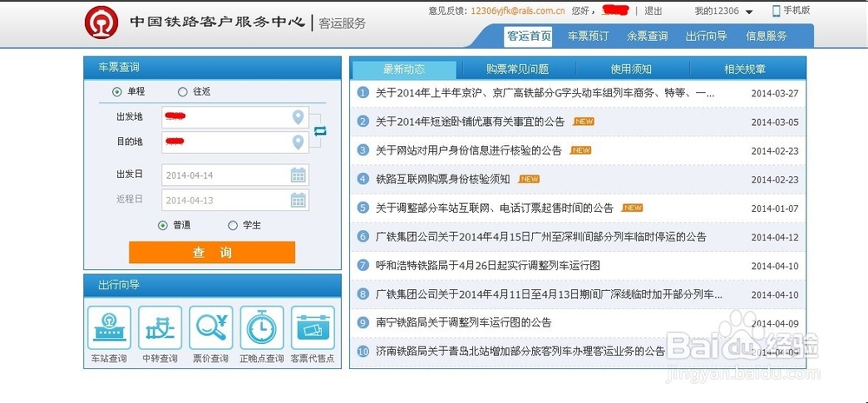
Task: Open 中转查询 transfer query icon
Action: pos(160,328)
